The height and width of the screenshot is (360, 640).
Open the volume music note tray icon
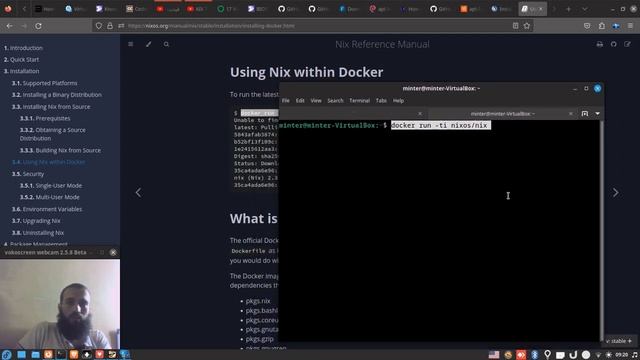pyautogui.click(x=635, y=355)
